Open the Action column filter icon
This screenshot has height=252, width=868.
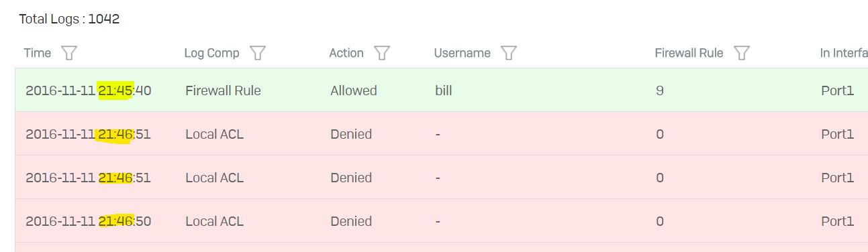pyautogui.click(x=382, y=53)
